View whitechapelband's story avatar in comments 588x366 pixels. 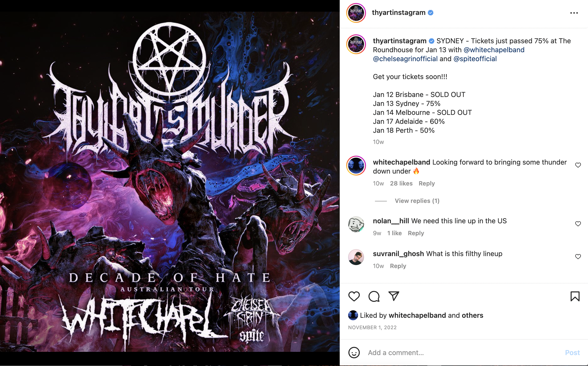(x=356, y=166)
